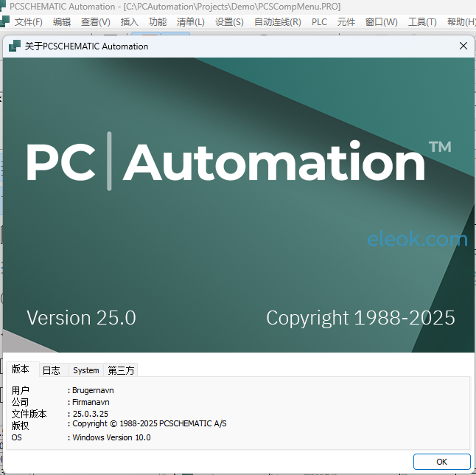Viewport: 476px width, 475px height.
Task: Click the About dialog's title bar icon
Action: 14,46
